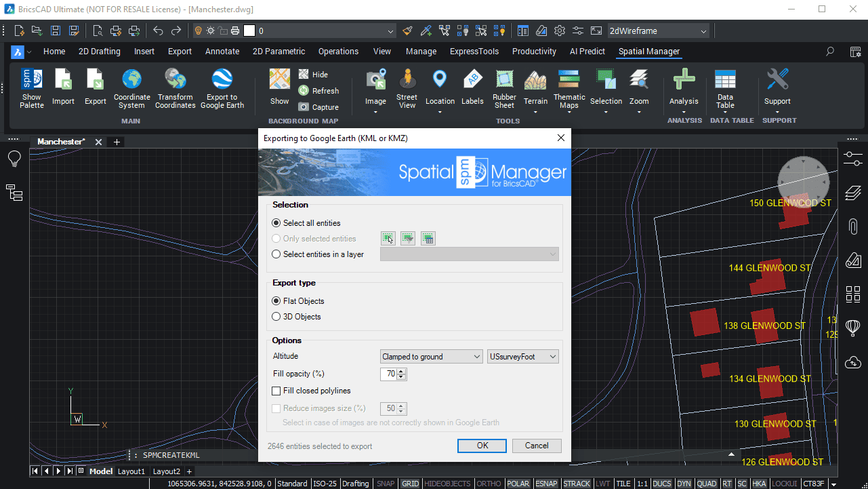The height and width of the screenshot is (489, 868).
Task: Open the ExpressTools ribbon tab
Action: 474,52
